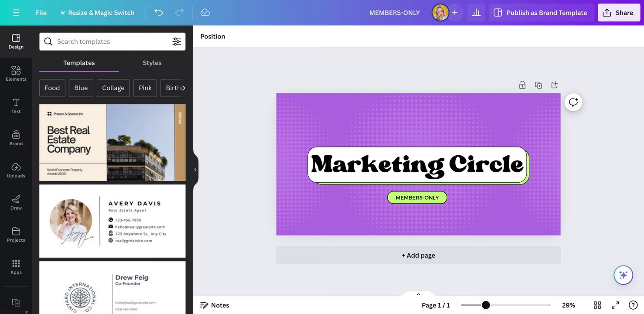Image resolution: width=644 pixels, height=314 pixels.
Task: Open the File menu
Action: (x=41, y=13)
